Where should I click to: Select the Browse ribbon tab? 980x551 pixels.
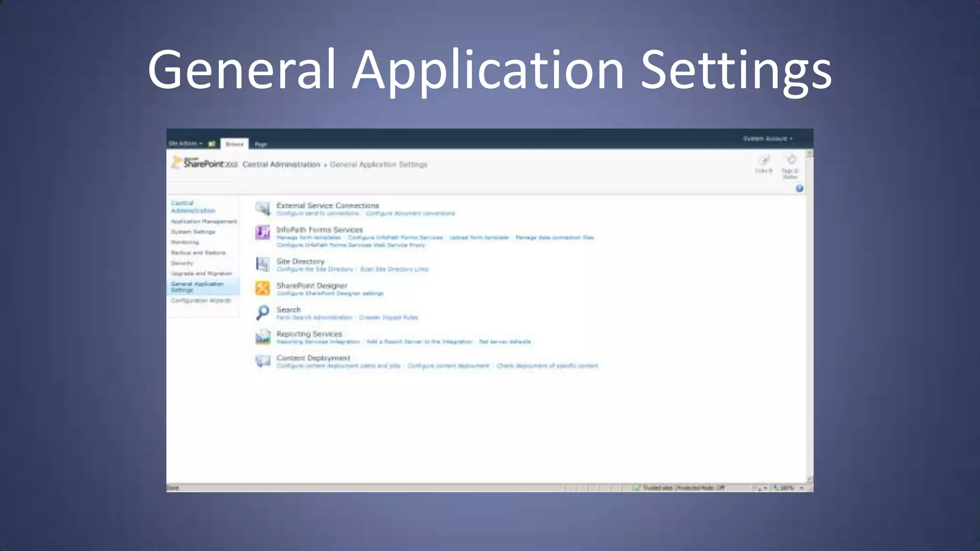[234, 144]
